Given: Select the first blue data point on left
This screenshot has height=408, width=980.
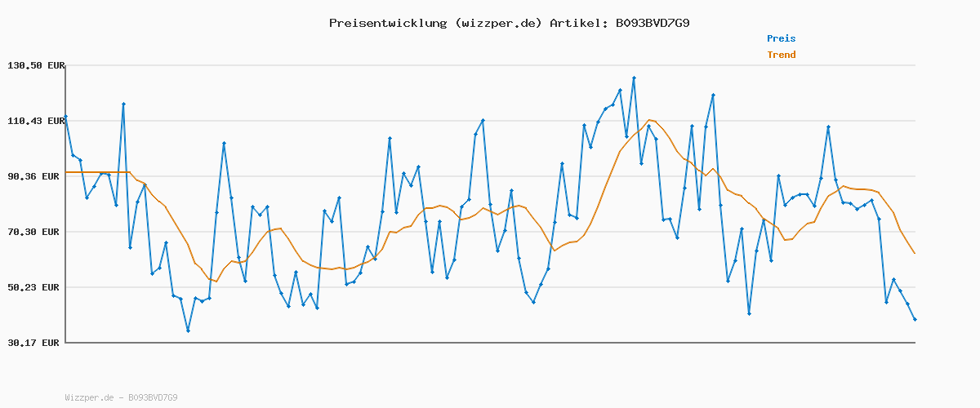Looking at the screenshot, I should (x=65, y=116).
